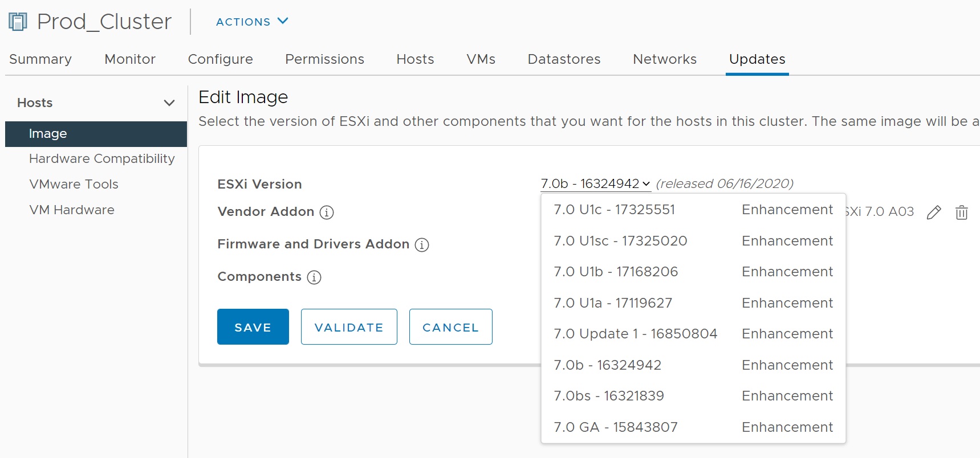Switch to the Summary tab
This screenshot has height=458, width=980.
coord(40,59)
